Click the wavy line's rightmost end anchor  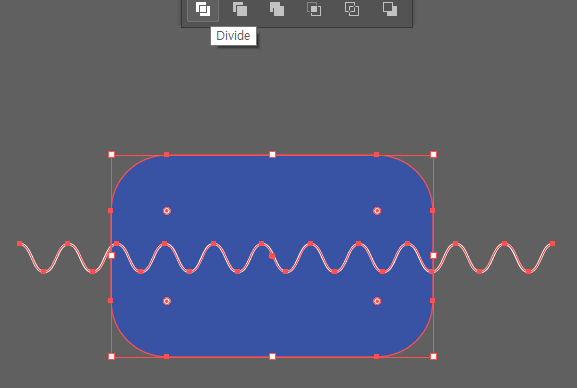(x=552, y=244)
